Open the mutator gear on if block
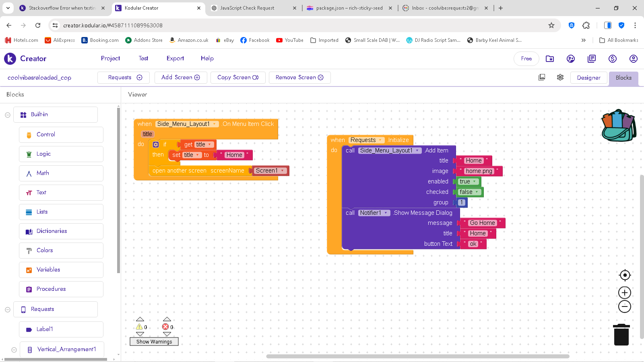The width and height of the screenshot is (644, 362). [x=156, y=144]
